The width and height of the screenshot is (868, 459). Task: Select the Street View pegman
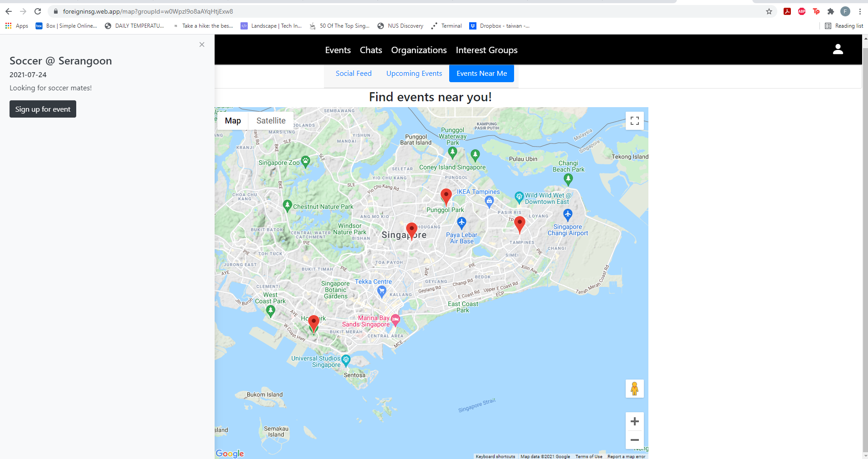tap(635, 389)
